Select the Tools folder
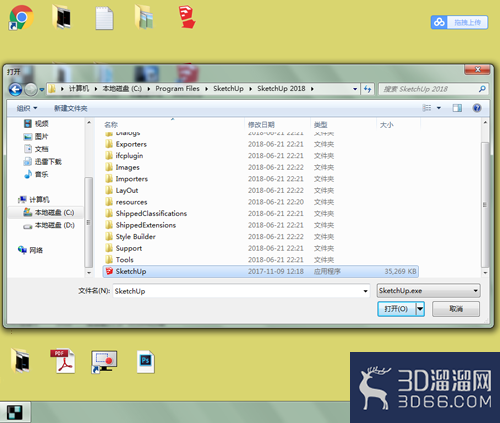Image resolution: width=500 pixels, height=423 pixels. point(261,260)
